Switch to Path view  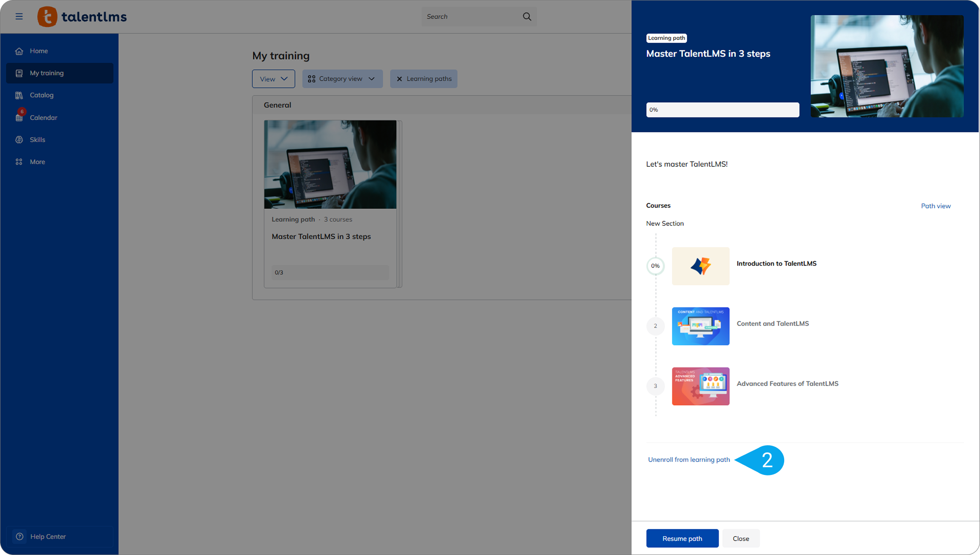936,206
